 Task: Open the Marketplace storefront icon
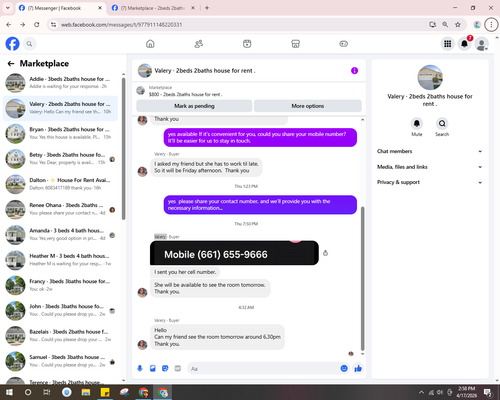point(295,44)
